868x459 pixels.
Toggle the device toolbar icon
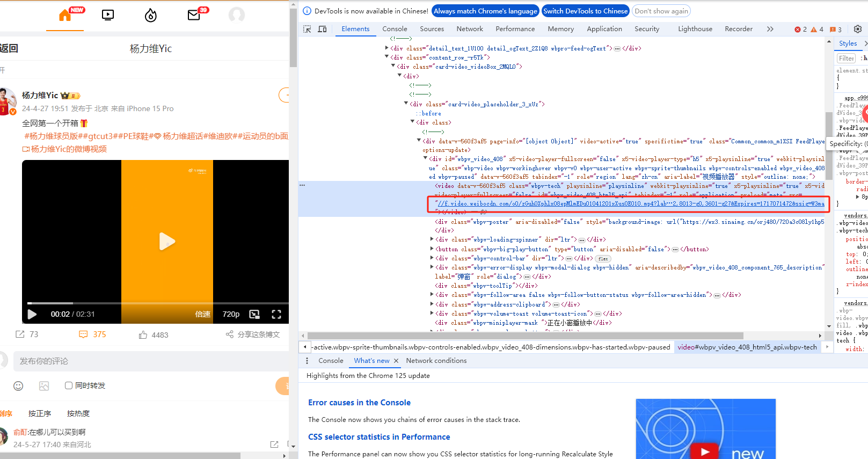pos(322,29)
